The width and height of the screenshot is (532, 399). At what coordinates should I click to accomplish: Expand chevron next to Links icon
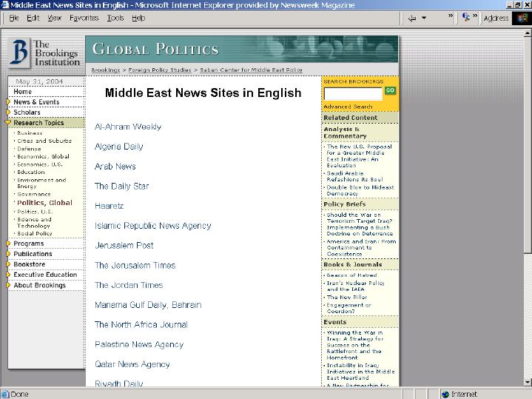475,16
